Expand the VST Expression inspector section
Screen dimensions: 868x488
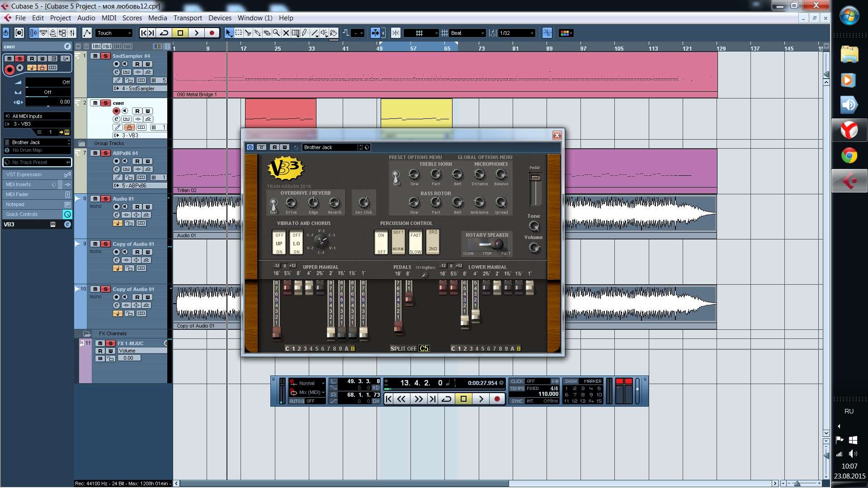tap(37, 174)
